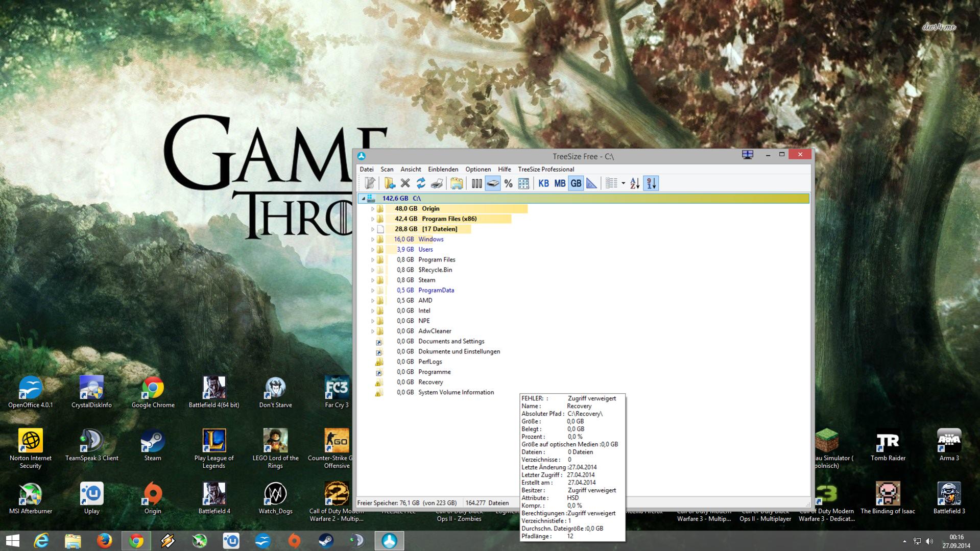Screen dimensions: 980x551
Task: Open File Explorer from the taskbar
Action: coord(73,541)
